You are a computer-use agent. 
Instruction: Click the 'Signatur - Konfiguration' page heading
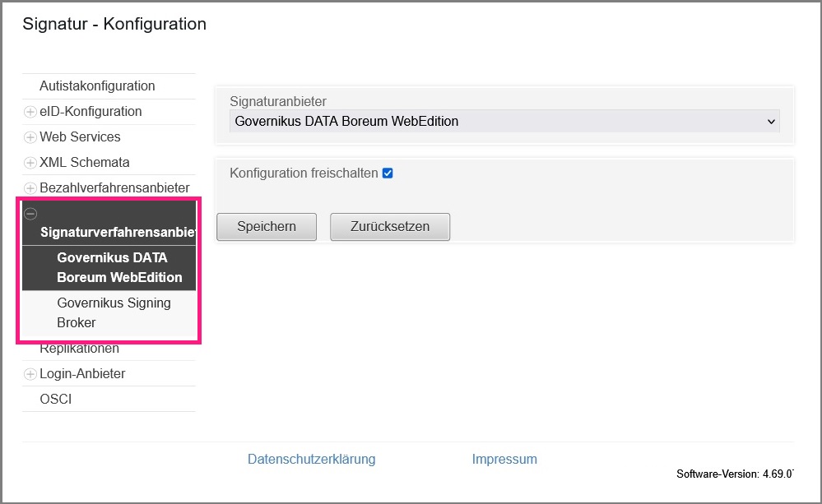point(114,24)
